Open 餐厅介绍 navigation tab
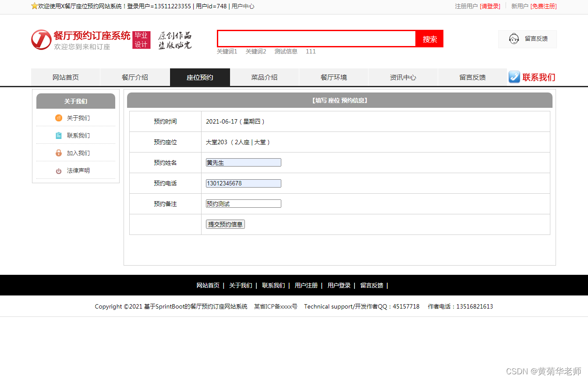This screenshot has height=380, width=588. tap(135, 77)
